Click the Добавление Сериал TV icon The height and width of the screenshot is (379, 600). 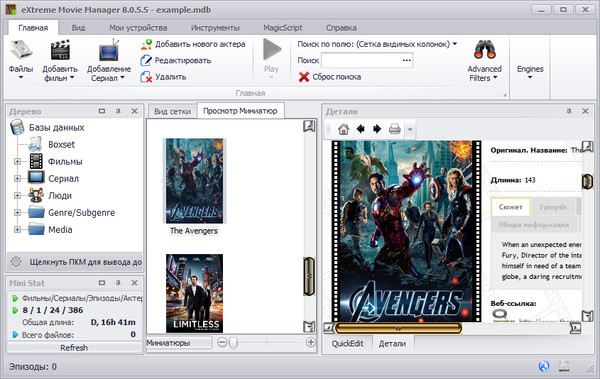click(x=109, y=50)
